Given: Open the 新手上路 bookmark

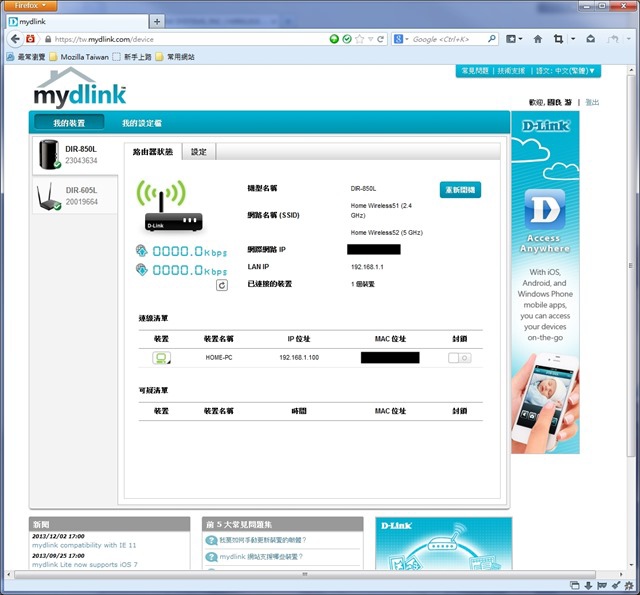Looking at the screenshot, I should [132, 57].
